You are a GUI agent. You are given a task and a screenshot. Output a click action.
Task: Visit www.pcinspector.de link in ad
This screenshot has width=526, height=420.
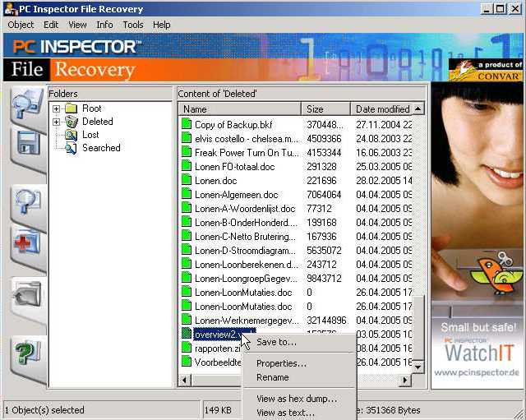click(x=477, y=372)
